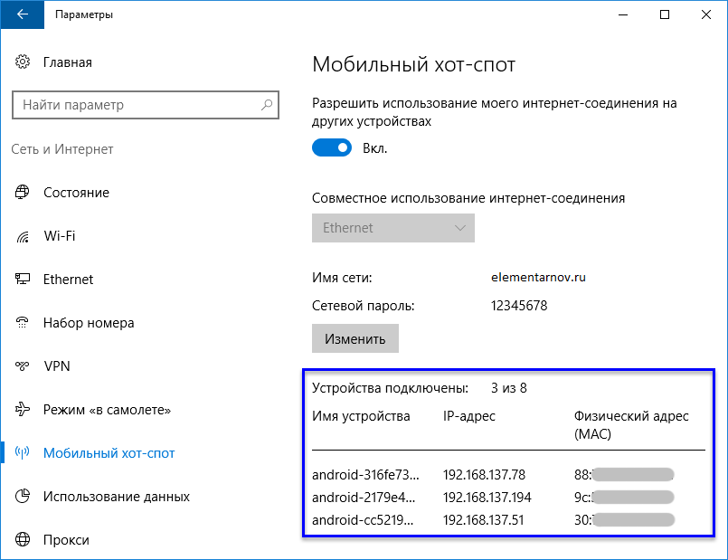Image resolution: width=728 pixels, height=560 pixels.
Task: Click the Data usage chart icon
Action: 24,497
